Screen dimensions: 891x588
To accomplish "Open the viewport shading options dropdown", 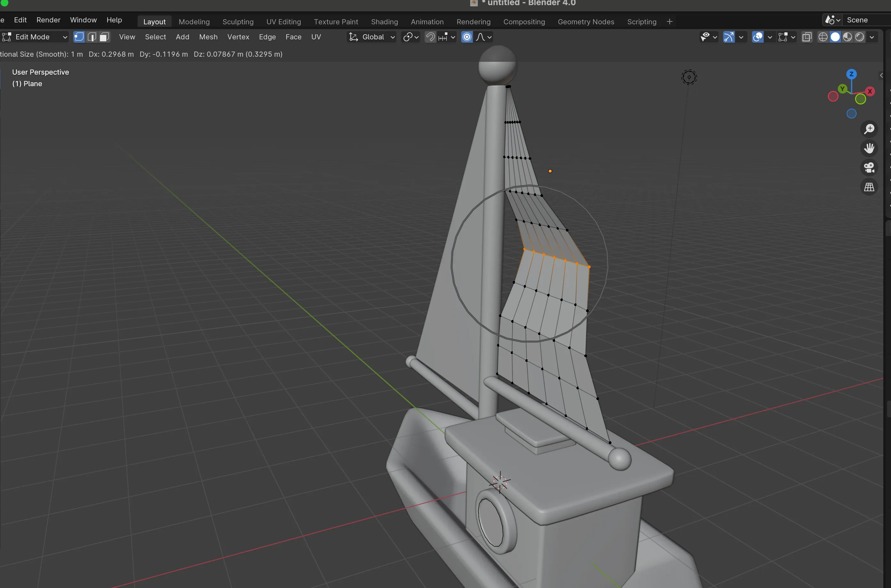I will (872, 37).
